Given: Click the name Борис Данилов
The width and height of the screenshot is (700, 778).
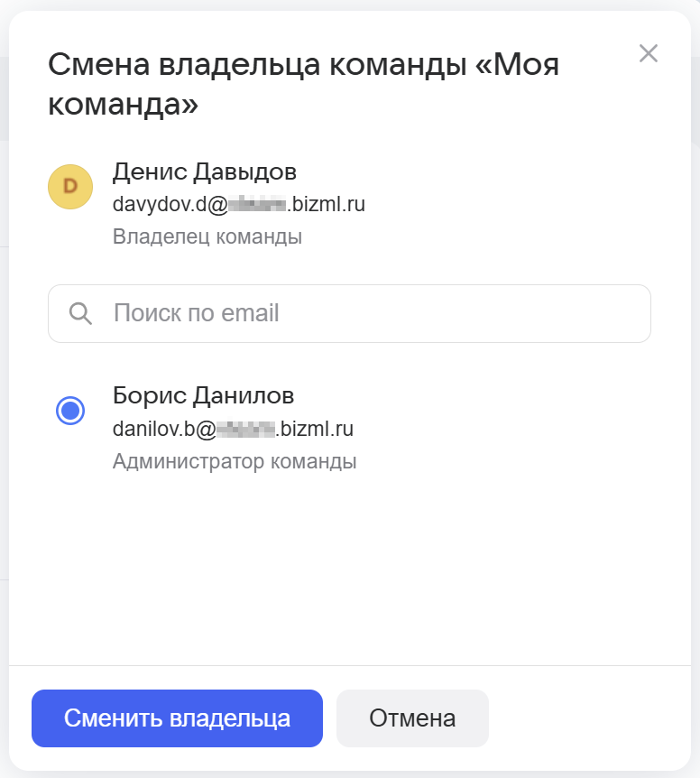Looking at the screenshot, I should pyautogui.click(x=203, y=395).
